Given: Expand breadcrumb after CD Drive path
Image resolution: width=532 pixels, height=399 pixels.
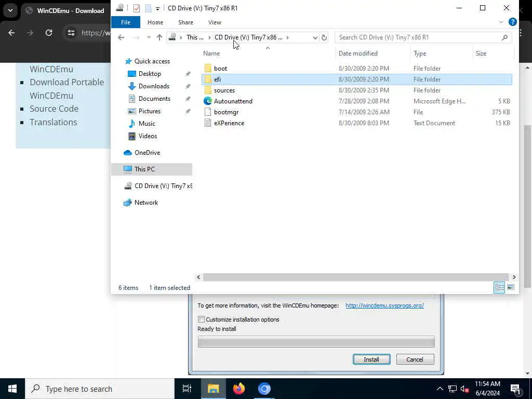Looking at the screenshot, I should tap(287, 37).
